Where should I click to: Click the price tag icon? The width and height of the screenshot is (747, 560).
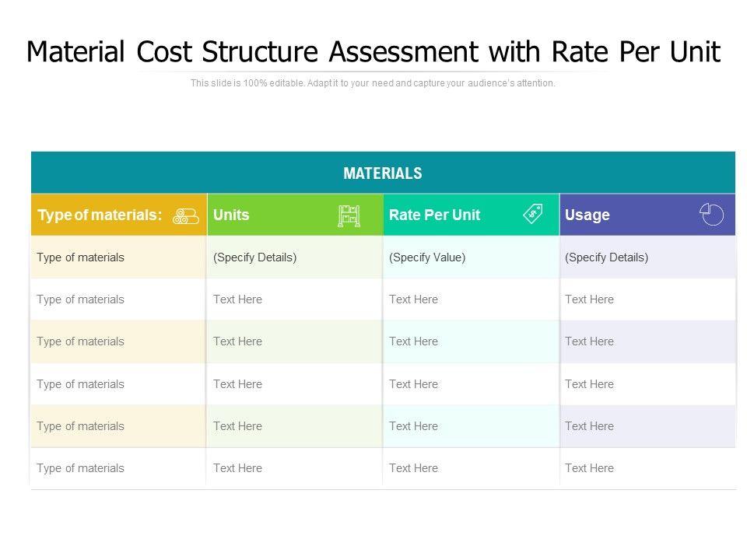tap(533, 214)
